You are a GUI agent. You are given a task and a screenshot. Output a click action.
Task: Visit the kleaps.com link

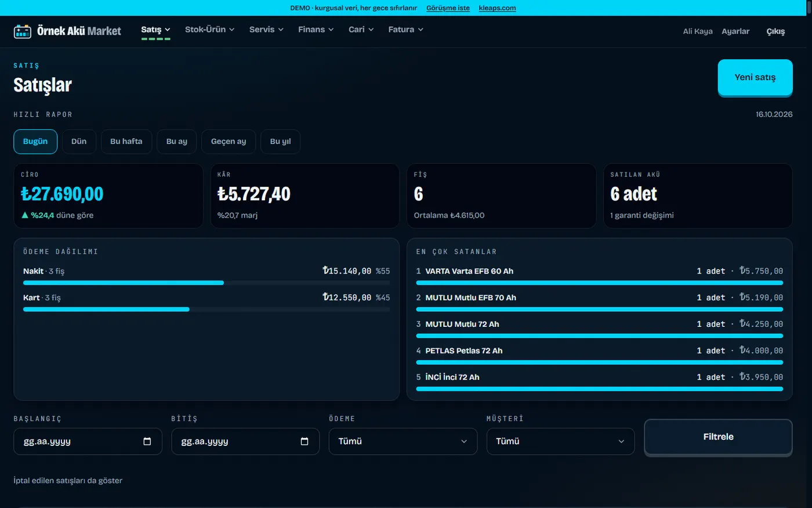point(497,8)
